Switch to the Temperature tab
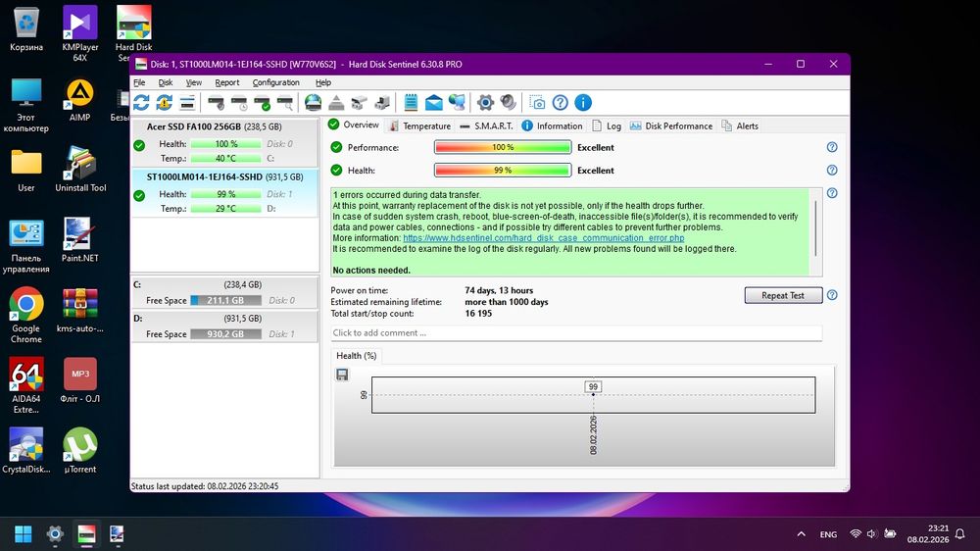The height and width of the screenshot is (551, 980). 419,125
